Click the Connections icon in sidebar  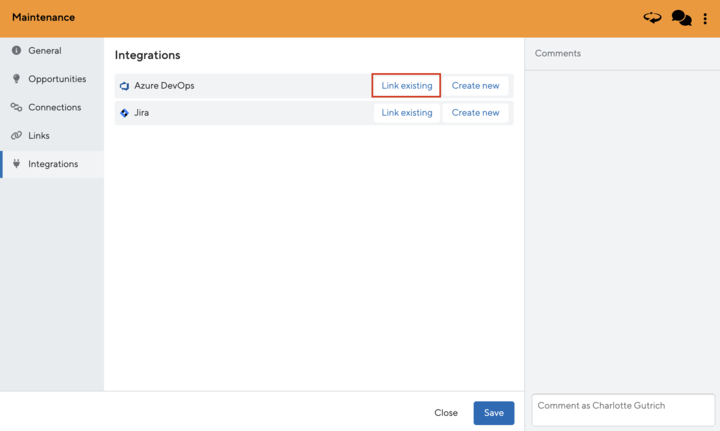(16, 107)
